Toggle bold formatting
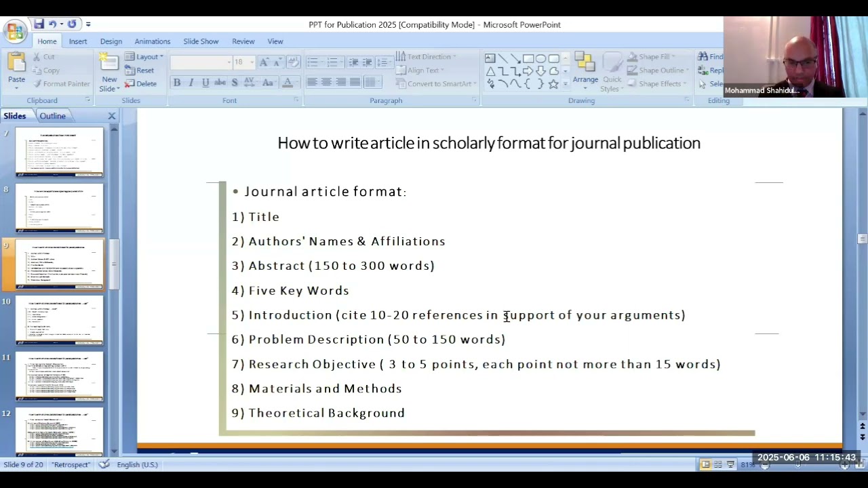The height and width of the screenshot is (488, 868). (x=177, y=83)
